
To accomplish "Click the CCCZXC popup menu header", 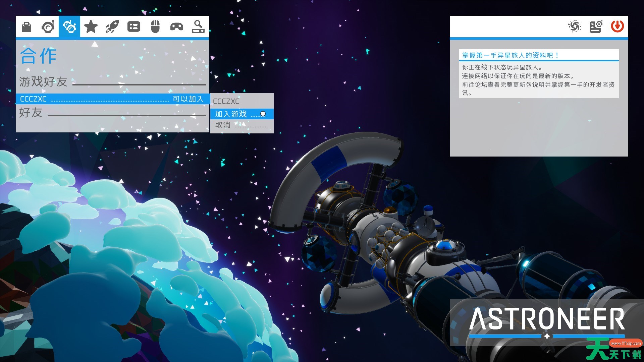I will click(x=226, y=101).
